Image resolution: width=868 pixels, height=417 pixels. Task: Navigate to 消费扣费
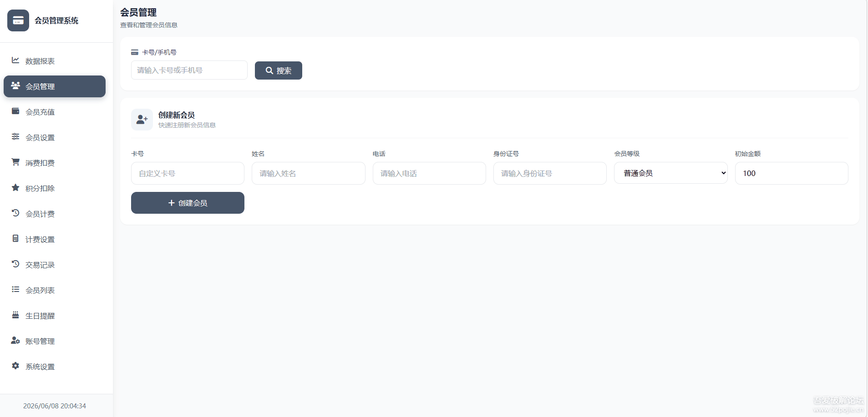click(55, 163)
